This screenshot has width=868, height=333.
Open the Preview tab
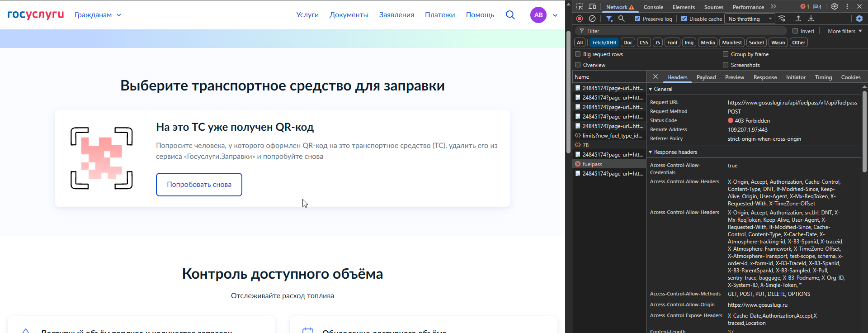[x=735, y=77]
